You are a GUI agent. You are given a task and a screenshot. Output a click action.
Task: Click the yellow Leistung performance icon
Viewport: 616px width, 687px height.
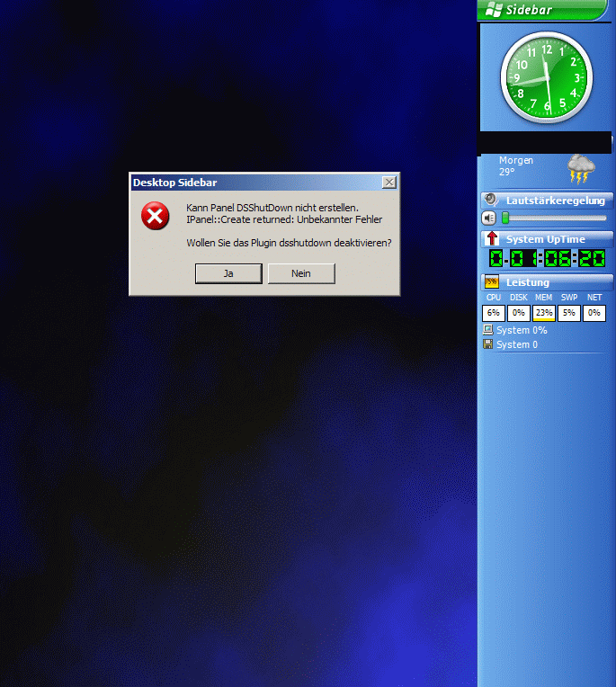[x=492, y=282]
